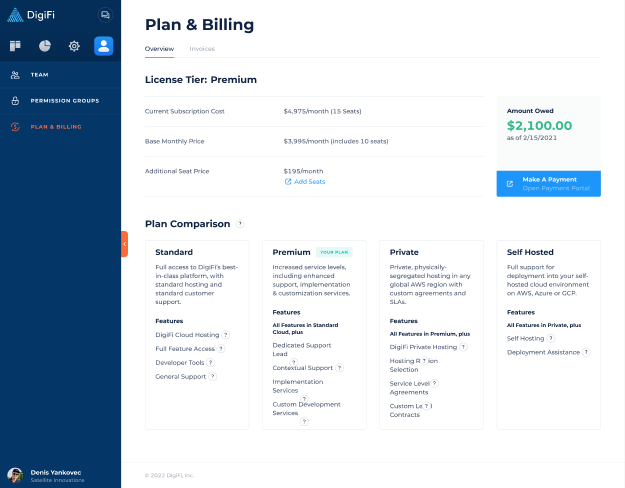The width and height of the screenshot is (625, 488).
Task: Click help icon for Developer Tools
Action: [x=211, y=363]
